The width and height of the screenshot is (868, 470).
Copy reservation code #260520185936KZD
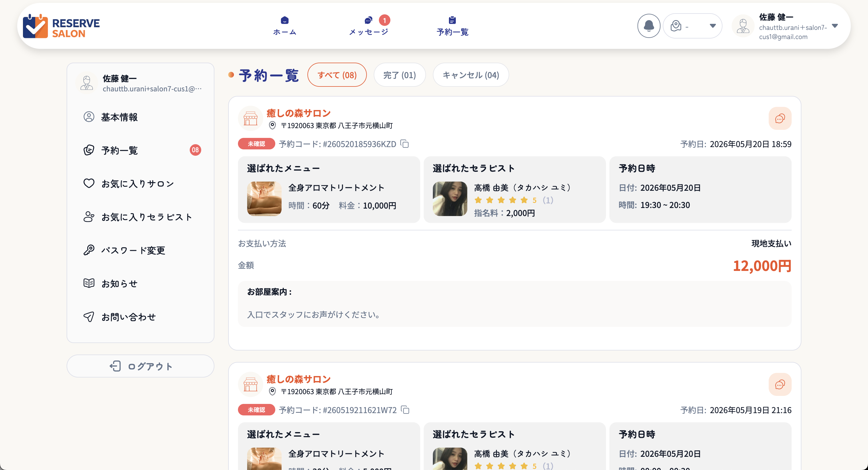404,144
